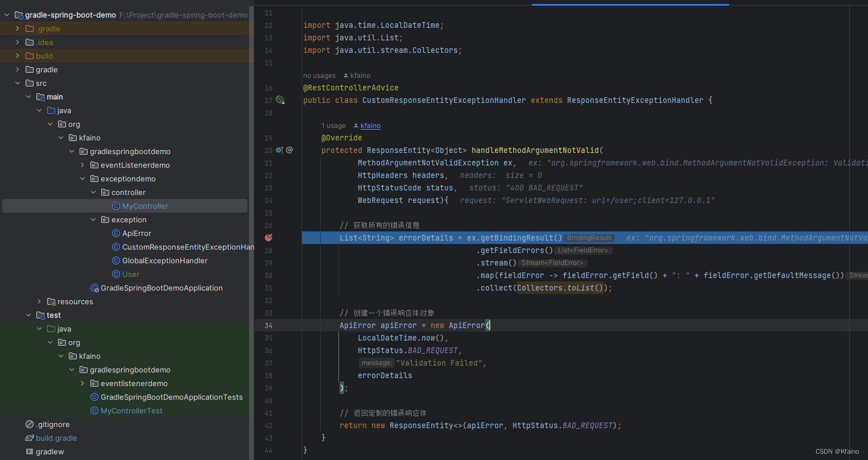The height and width of the screenshot is (460, 868).
Task: Click the ApiError class icon
Action: 116,233
